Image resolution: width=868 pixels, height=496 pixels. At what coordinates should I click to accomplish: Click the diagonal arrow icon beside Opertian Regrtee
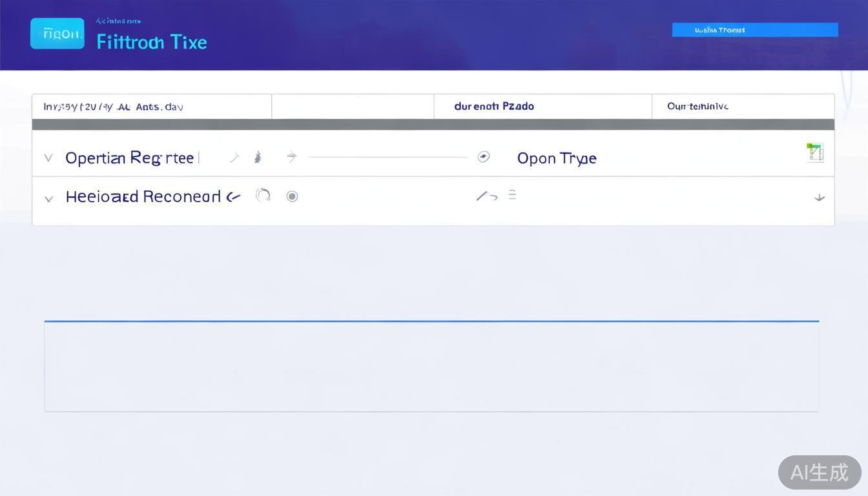point(234,157)
